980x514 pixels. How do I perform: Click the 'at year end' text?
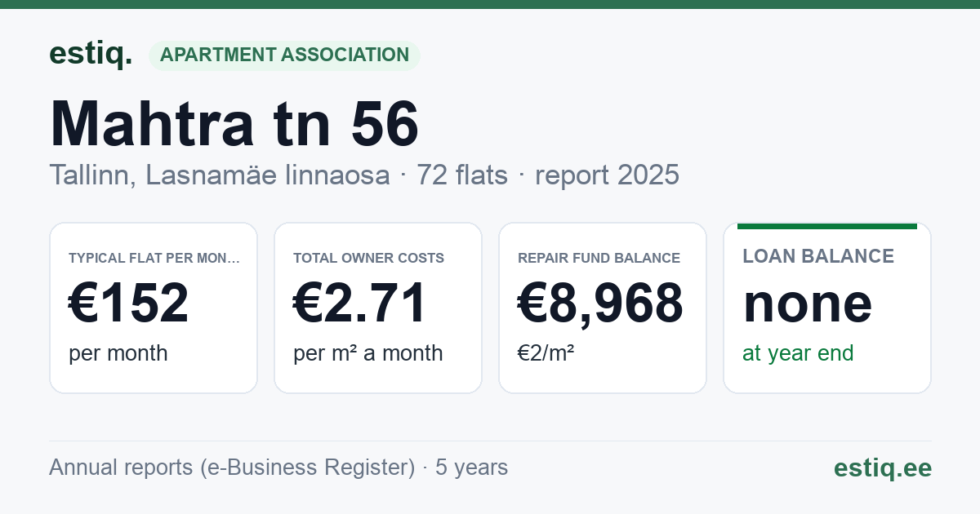pos(798,353)
